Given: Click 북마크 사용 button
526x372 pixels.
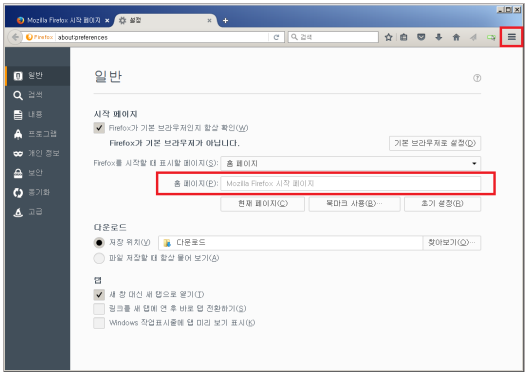Looking at the screenshot, I should (x=354, y=204).
